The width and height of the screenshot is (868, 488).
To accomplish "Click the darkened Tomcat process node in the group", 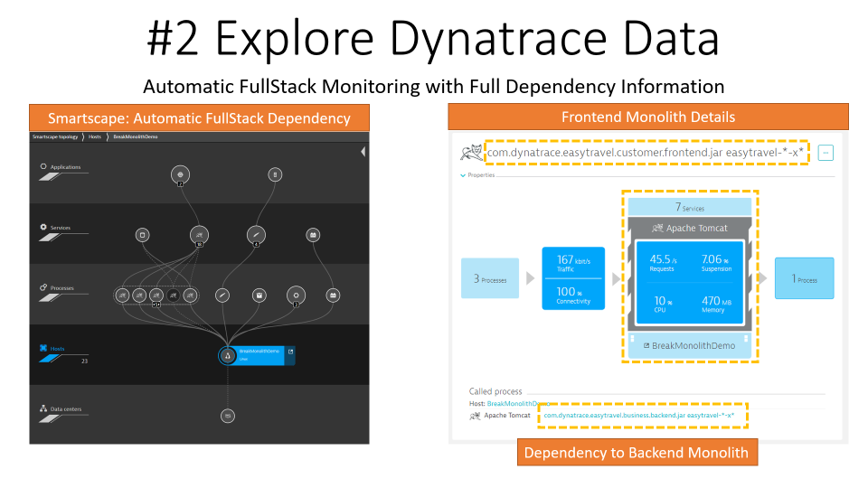I will pyautogui.click(x=174, y=296).
